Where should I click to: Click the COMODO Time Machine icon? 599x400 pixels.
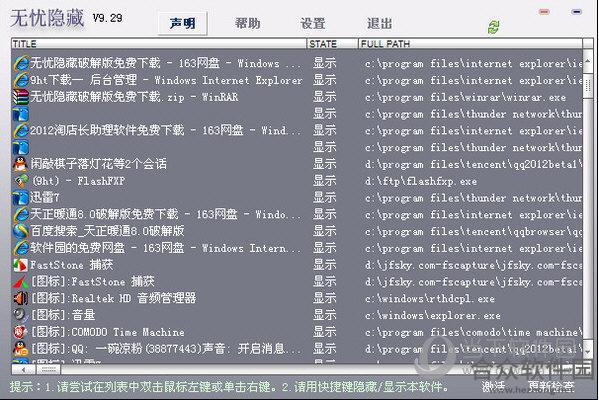[21, 332]
